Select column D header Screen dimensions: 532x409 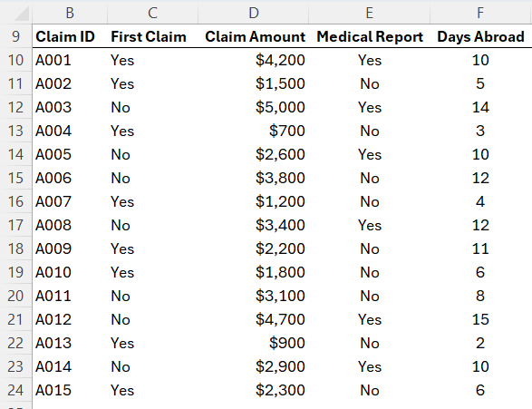click(254, 14)
